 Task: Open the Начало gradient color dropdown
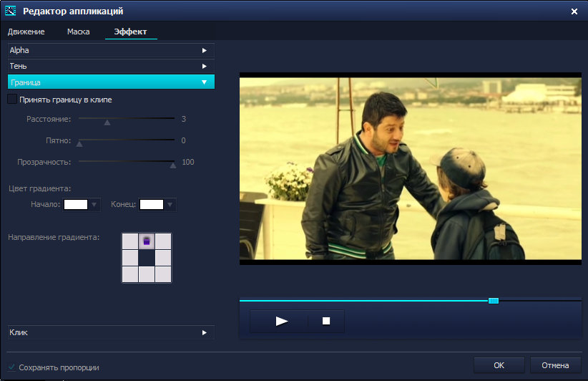click(94, 205)
